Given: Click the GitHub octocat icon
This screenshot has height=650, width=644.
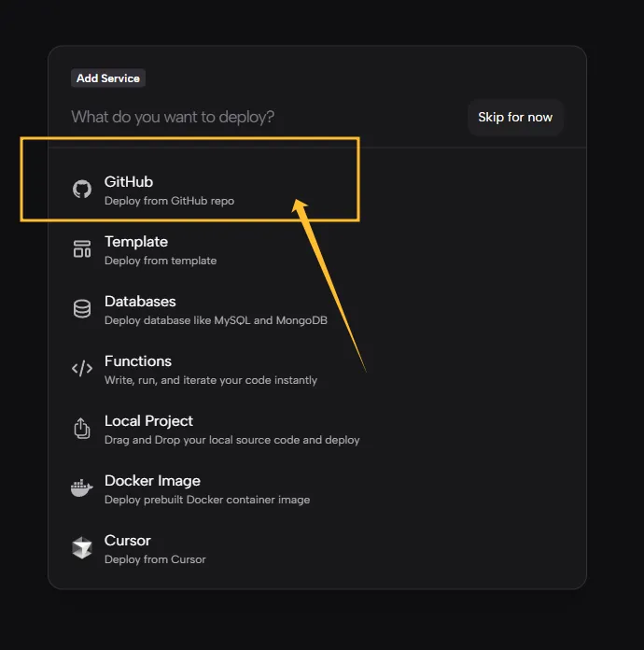Looking at the screenshot, I should click(82, 190).
